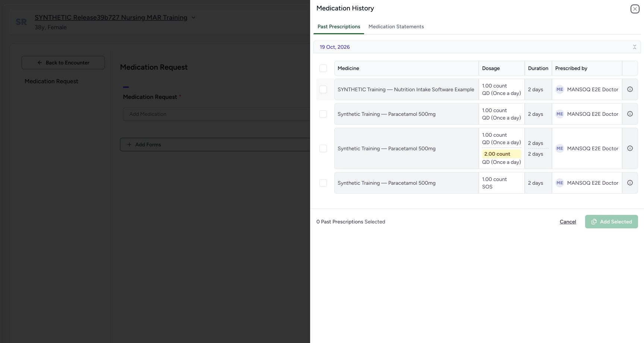Click the highlighted 2.00 count dosage
Image resolution: width=644 pixels, height=343 pixels.
[501, 154]
